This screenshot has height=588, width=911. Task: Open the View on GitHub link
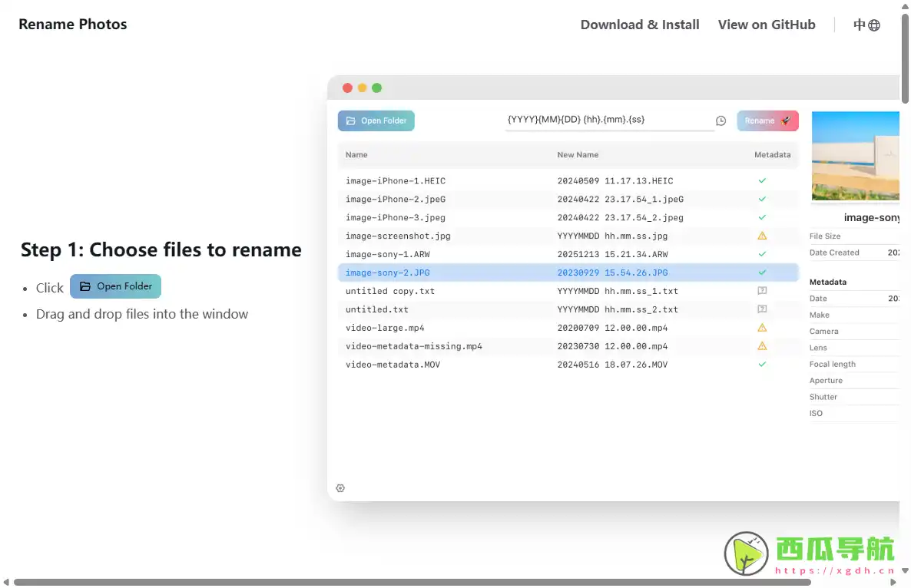767,25
